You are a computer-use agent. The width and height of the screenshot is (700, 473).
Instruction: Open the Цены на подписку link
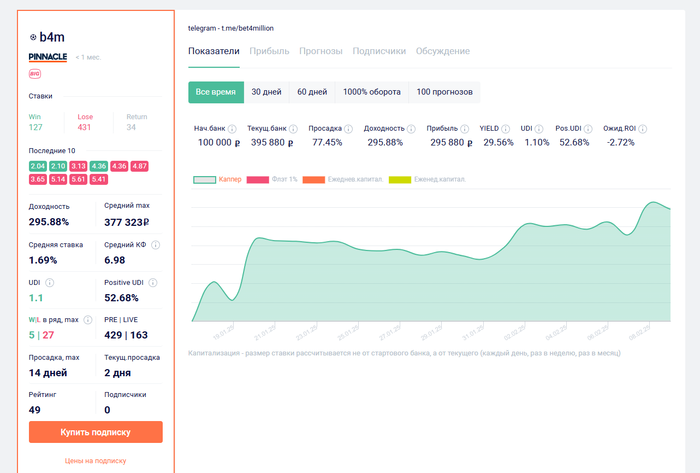(x=96, y=461)
